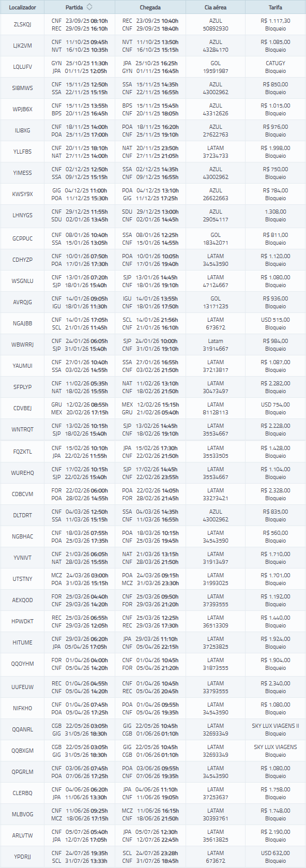Click the GOL 19591987 airline cell

point(216,67)
